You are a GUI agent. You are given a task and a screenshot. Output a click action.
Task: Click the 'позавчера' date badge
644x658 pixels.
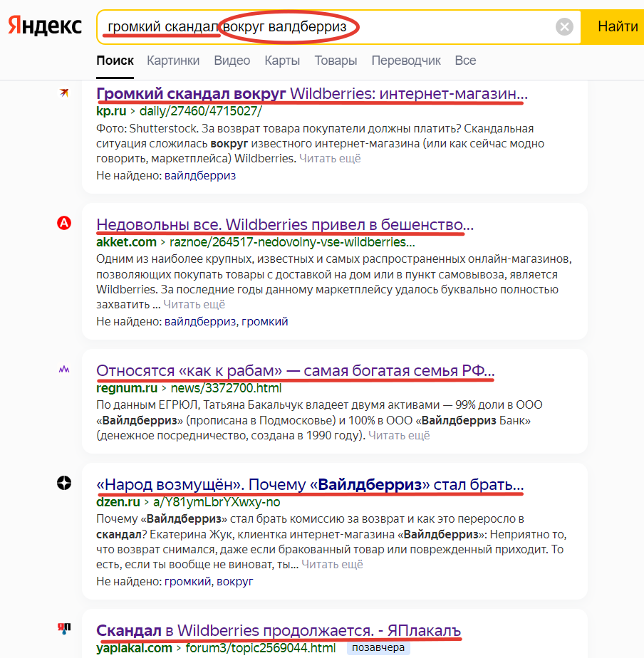(x=378, y=648)
